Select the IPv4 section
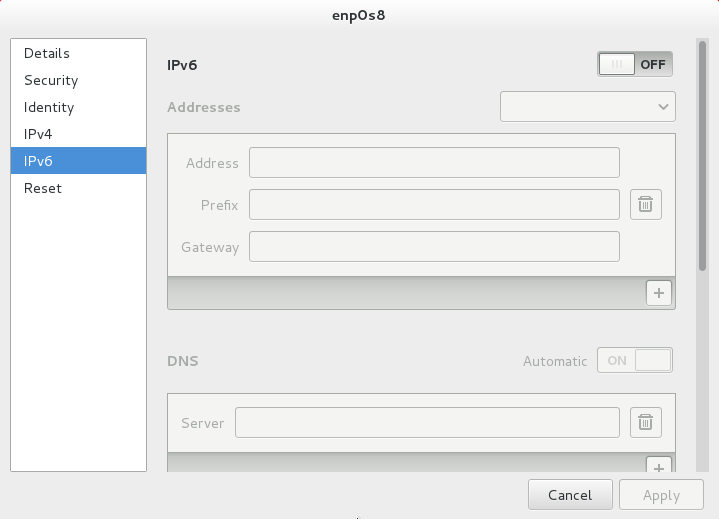 (x=78, y=134)
